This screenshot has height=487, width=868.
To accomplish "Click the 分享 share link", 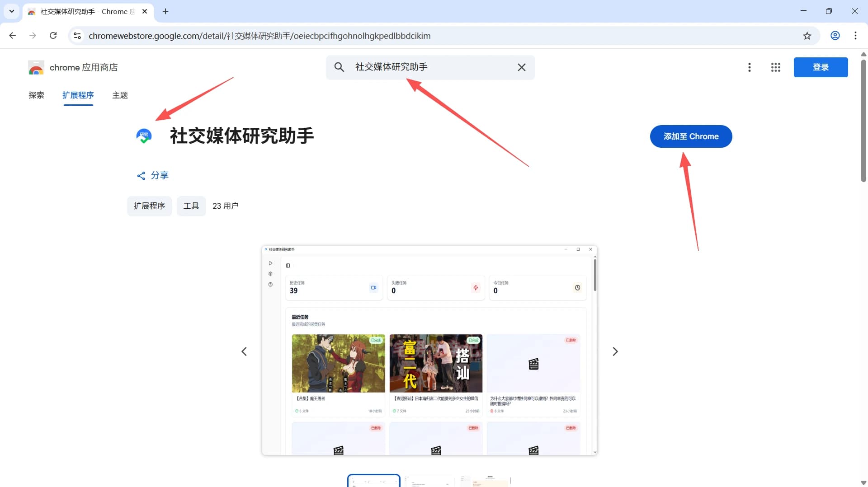I will (153, 175).
